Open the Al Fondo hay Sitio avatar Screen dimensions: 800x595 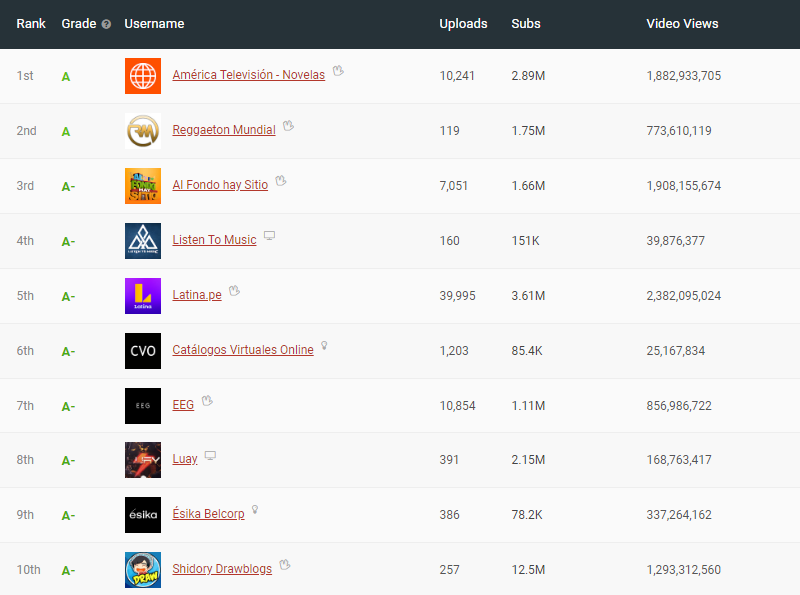[x=143, y=186]
